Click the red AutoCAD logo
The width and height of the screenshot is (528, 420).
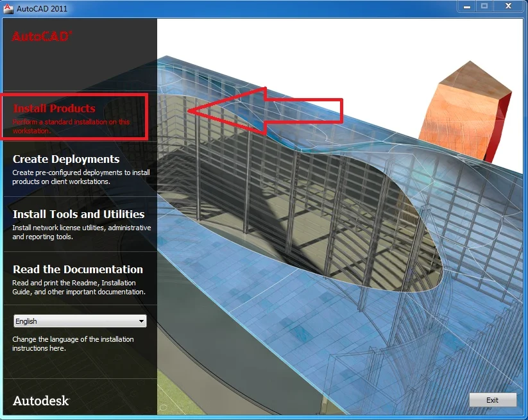[42, 37]
